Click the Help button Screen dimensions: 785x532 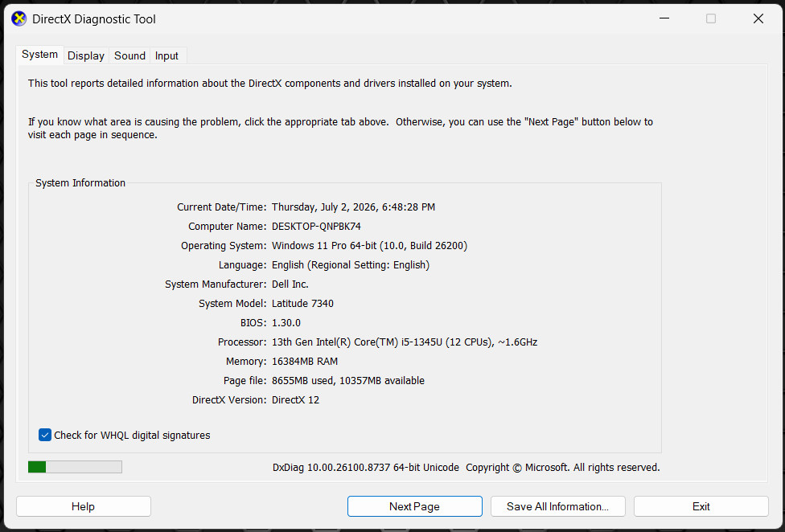coord(83,506)
